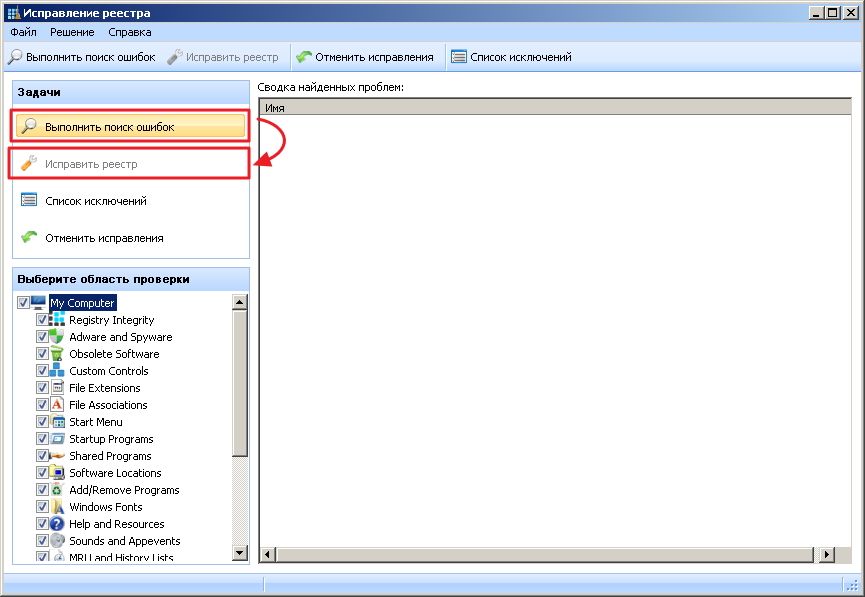Click the app icon in the title bar

pos(14,13)
